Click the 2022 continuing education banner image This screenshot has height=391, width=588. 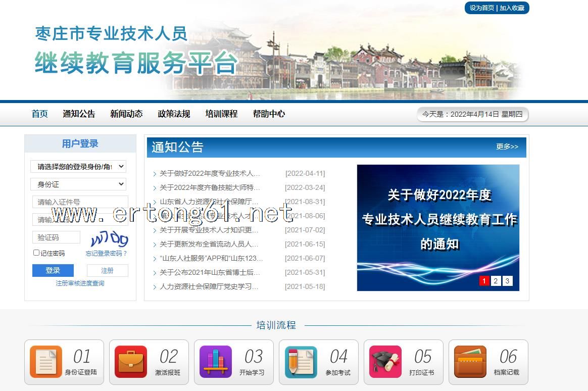pyautogui.click(x=437, y=222)
